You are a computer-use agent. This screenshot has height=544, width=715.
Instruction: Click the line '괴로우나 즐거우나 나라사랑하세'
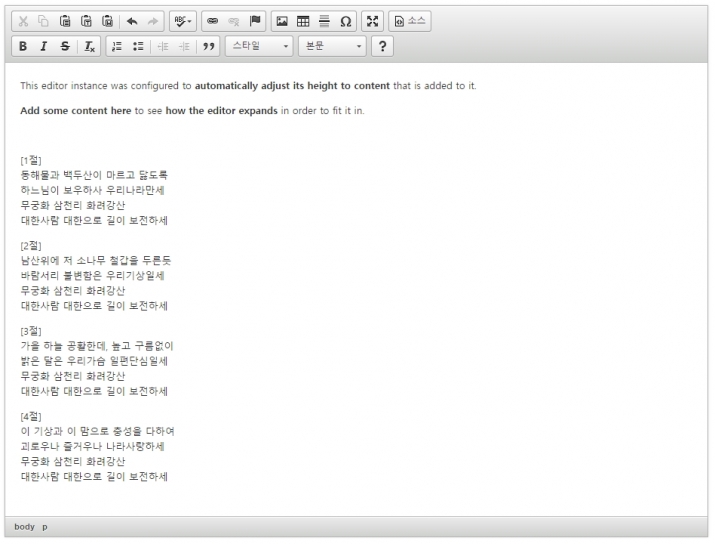tap(93, 446)
